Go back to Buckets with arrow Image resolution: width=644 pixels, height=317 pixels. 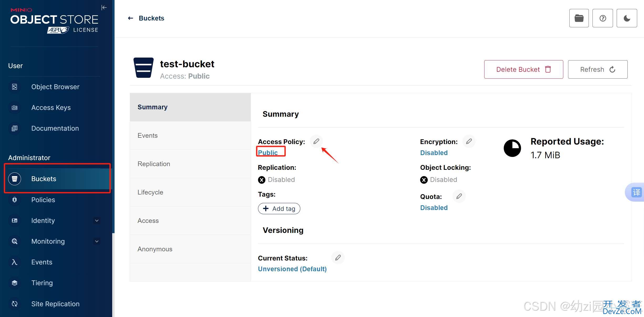click(146, 18)
